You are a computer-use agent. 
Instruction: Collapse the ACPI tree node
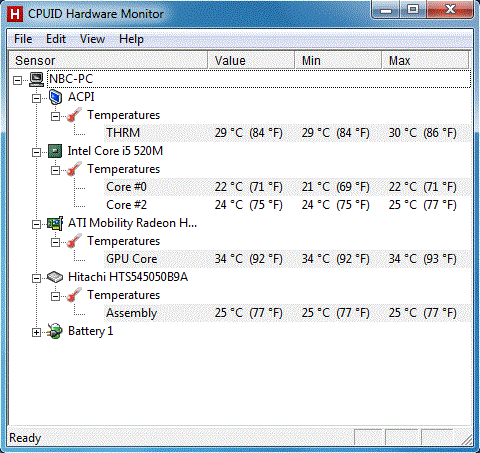(x=36, y=98)
